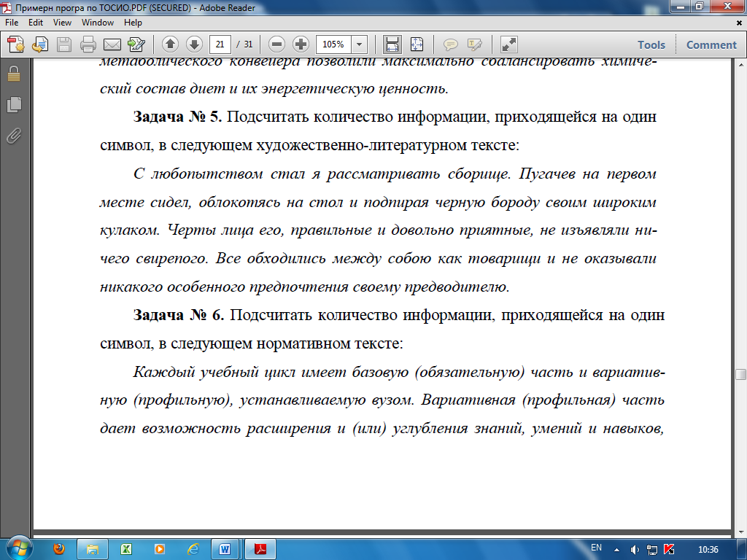This screenshot has height=560, width=747.
Task: Open the zoom level dropdown arrow
Action: (359, 44)
